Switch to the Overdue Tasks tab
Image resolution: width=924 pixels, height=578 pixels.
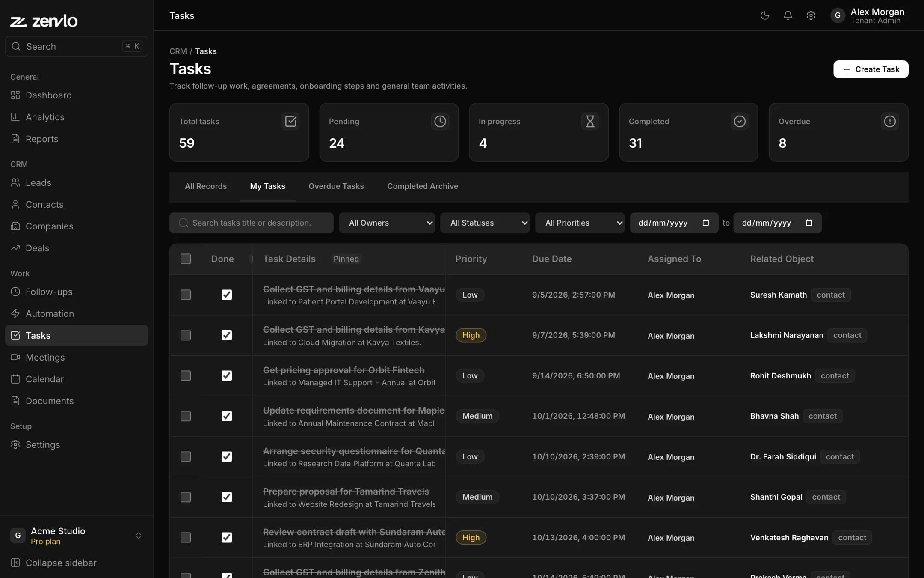click(x=336, y=186)
